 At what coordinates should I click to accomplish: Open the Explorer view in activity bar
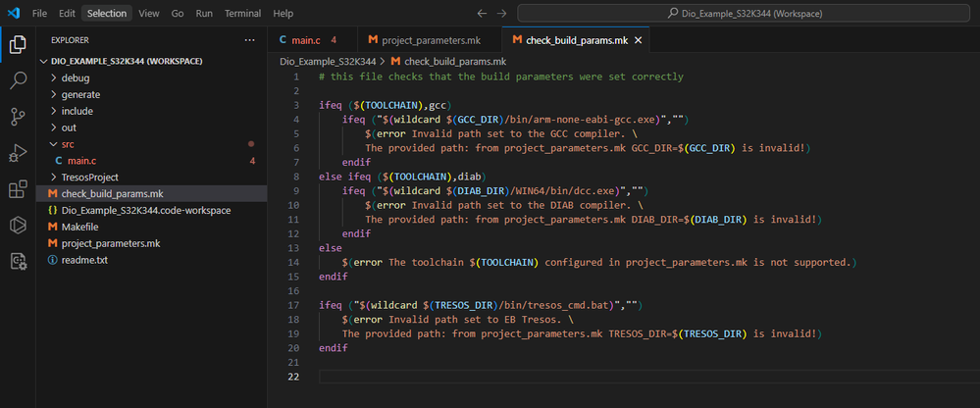click(x=17, y=44)
